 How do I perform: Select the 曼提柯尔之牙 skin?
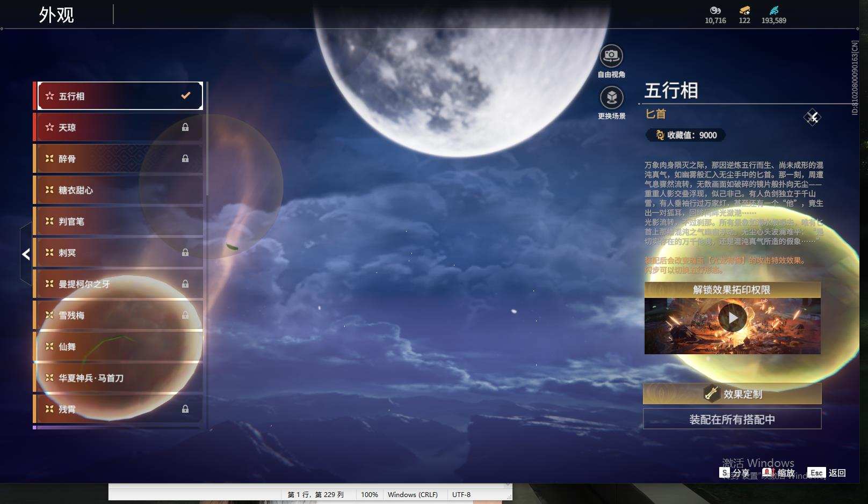point(120,284)
